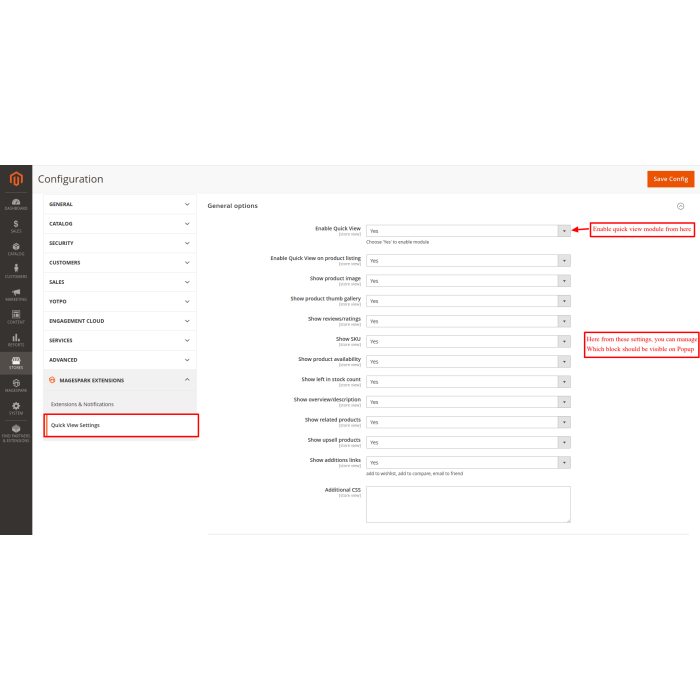
Task: Expand the CUSTOMERS config section
Action: pos(120,262)
